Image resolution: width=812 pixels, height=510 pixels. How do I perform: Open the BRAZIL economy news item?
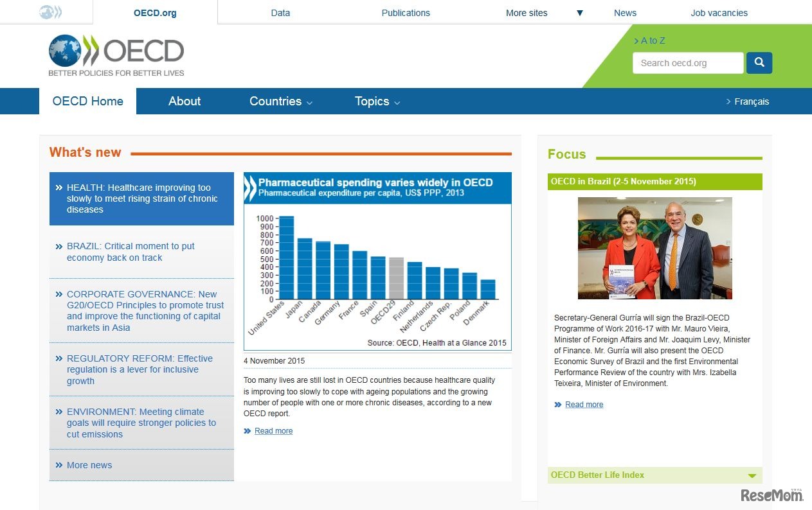[x=131, y=252]
